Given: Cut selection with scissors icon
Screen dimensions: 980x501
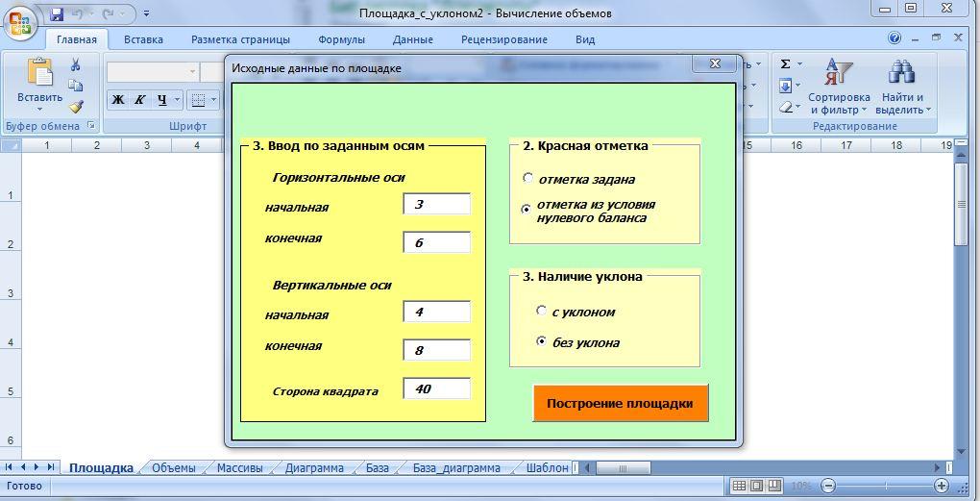Looking at the screenshot, I should 76,64.
